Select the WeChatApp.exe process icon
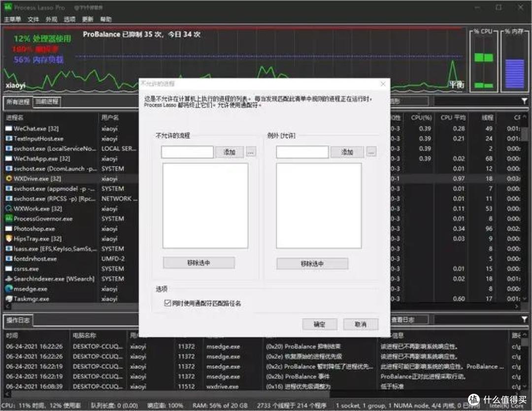Image resolution: width=532 pixels, height=411 pixels. [9, 158]
